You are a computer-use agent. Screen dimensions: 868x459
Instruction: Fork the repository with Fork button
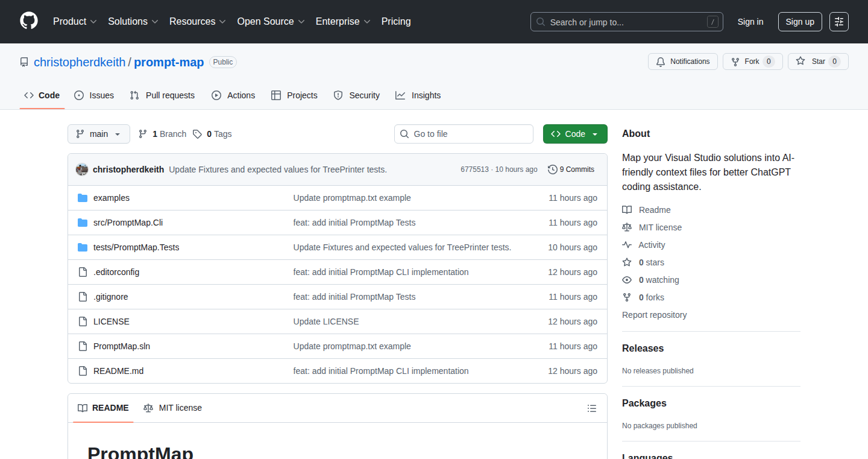click(x=752, y=62)
